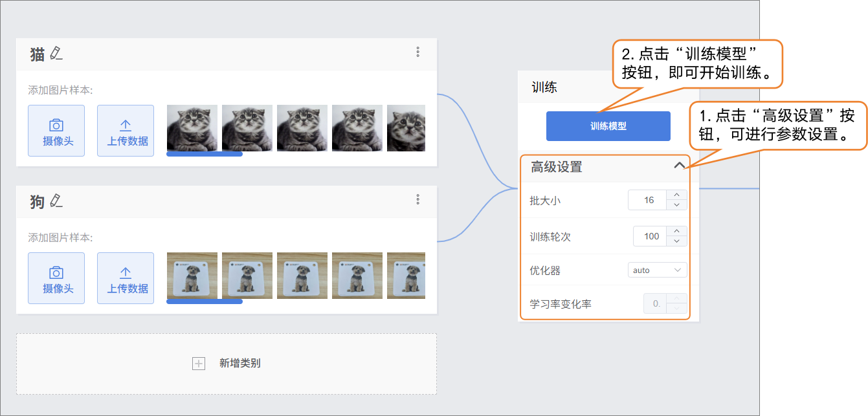Image resolution: width=868 pixels, height=416 pixels.
Task: Increase 批大小 value with up arrow
Action: [x=677, y=195]
